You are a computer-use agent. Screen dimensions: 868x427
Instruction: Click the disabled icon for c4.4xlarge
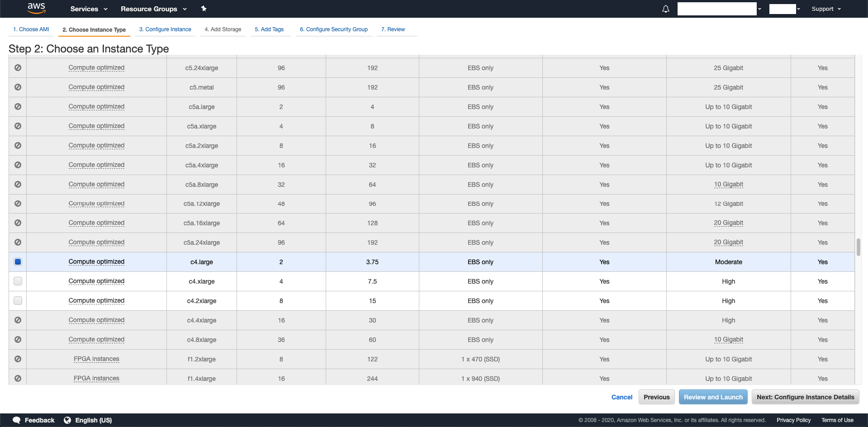tap(18, 320)
